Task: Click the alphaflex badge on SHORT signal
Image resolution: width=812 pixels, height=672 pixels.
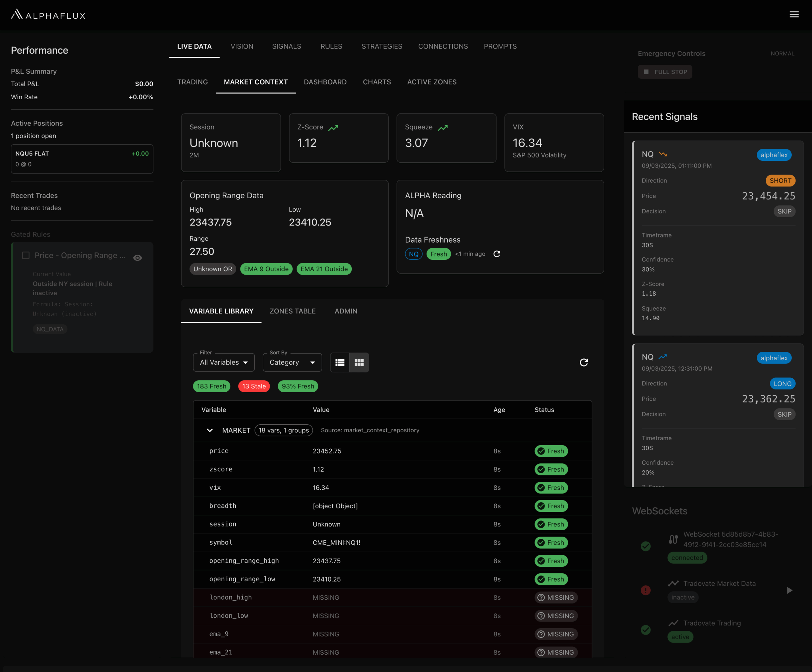Action: pyautogui.click(x=774, y=155)
